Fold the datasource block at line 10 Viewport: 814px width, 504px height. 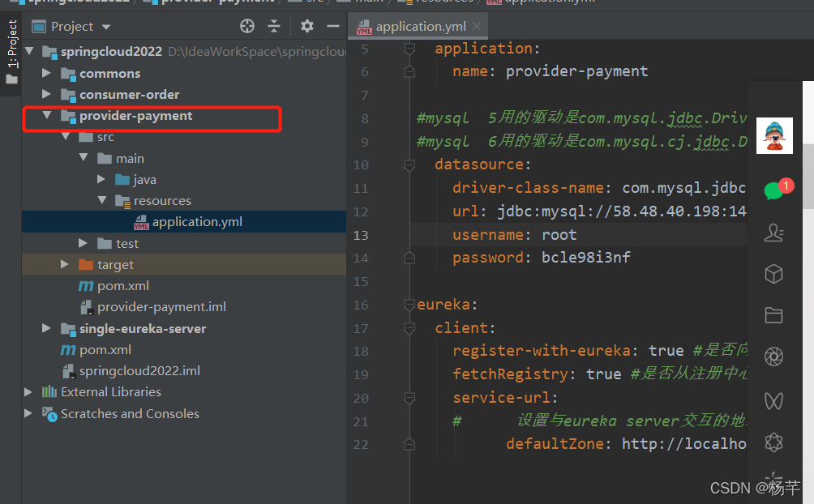[x=409, y=165]
